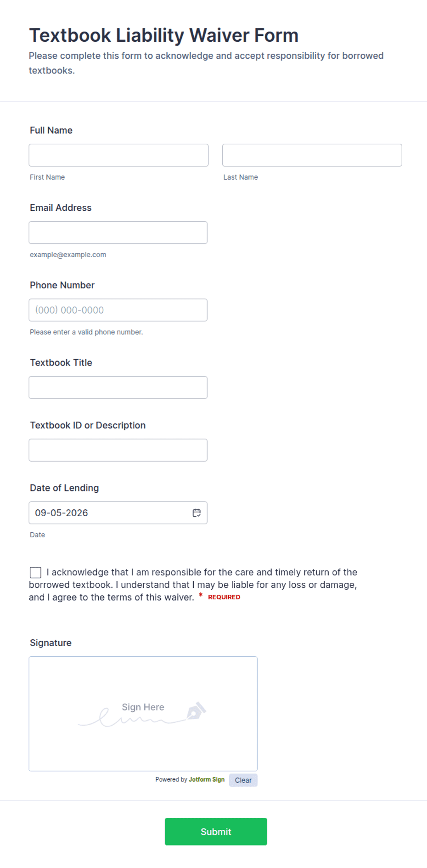Open the calendar picker icon
The width and height of the screenshot is (427, 868).
[x=197, y=513]
